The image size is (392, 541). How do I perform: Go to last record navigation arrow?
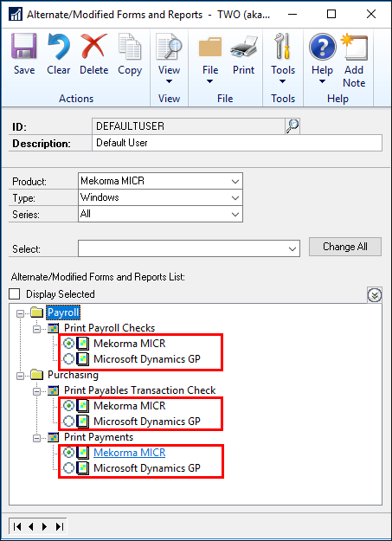click(x=60, y=526)
